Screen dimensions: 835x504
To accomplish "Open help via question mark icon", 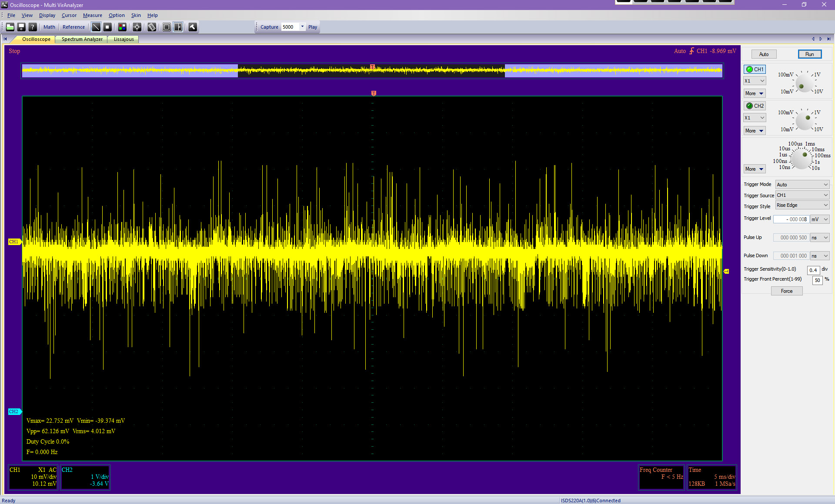I will coord(33,27).
